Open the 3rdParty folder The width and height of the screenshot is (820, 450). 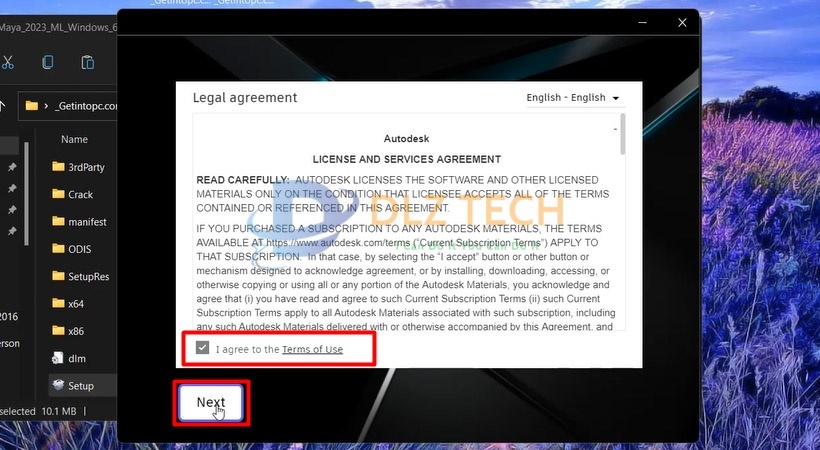click(x=78, y=167)
